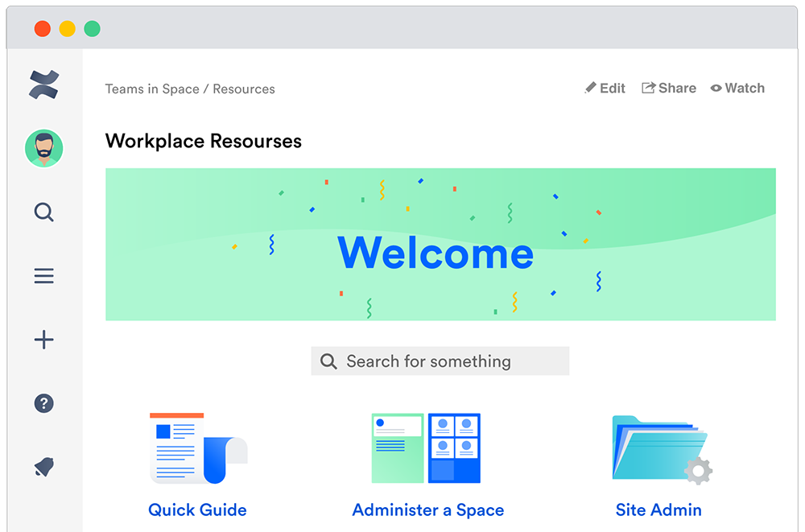Close the window with red button

coord(43,29)
